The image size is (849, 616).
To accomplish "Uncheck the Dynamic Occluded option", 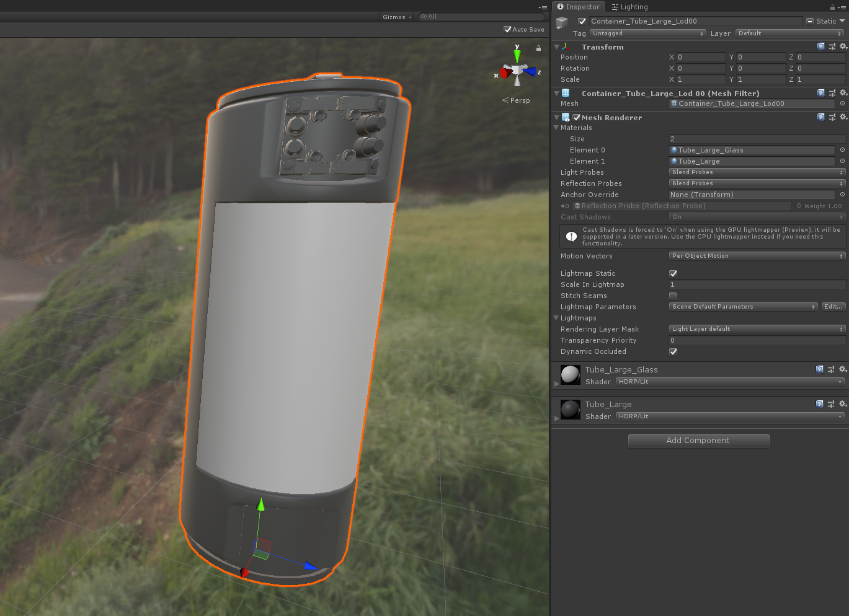I will point(673,351).
